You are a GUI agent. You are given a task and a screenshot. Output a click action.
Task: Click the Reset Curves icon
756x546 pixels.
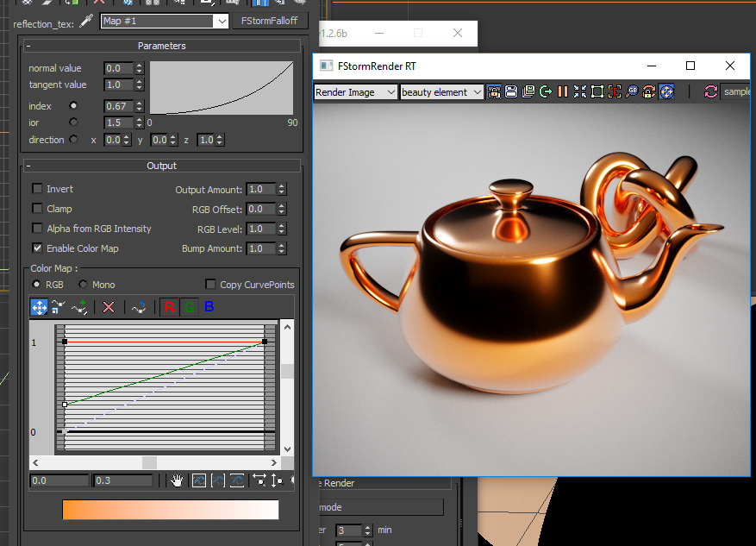[138, 307]
